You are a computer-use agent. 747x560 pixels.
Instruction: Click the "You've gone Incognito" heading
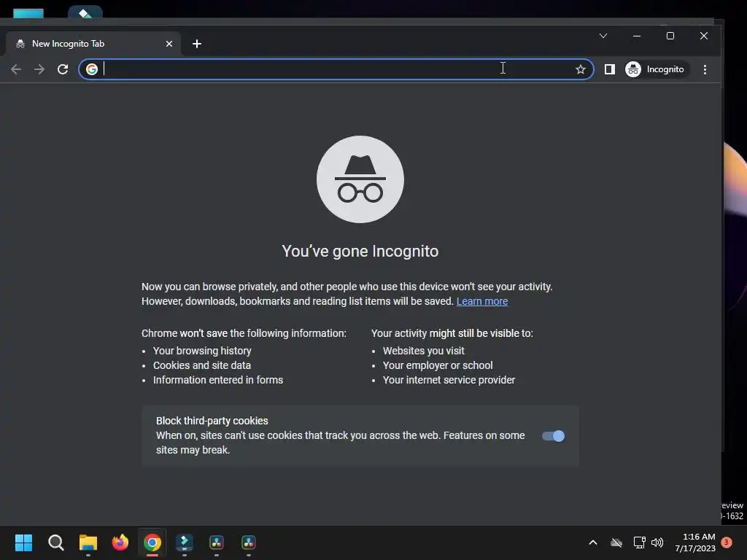pyautogui.click(x=360, y=251)
